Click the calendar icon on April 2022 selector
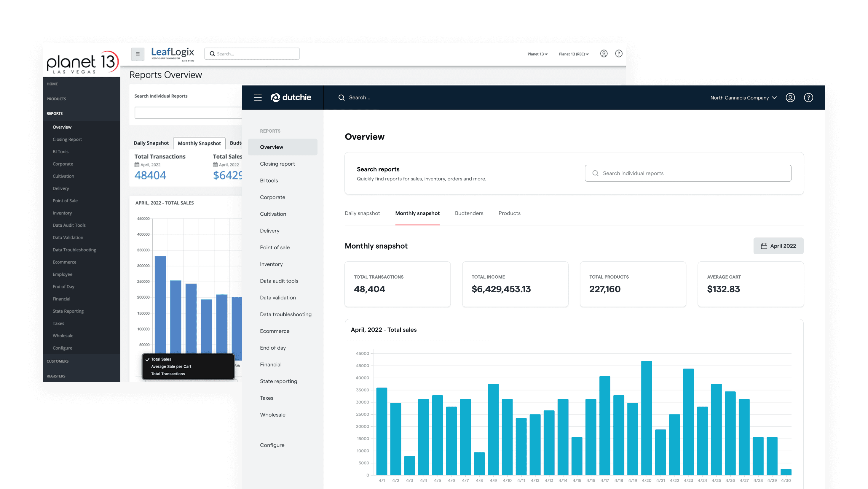868x489 pixels. 765,246
